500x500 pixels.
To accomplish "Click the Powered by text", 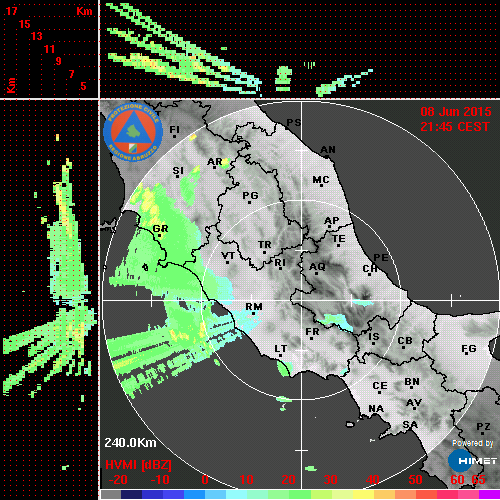I will 473,443.
